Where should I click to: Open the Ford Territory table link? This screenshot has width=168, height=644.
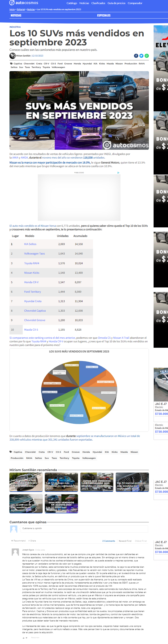[x=32, y=292]
